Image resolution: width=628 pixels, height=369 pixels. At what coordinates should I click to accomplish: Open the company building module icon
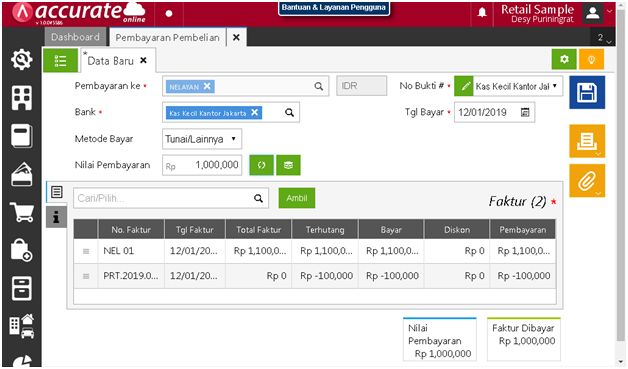[22, 98]
